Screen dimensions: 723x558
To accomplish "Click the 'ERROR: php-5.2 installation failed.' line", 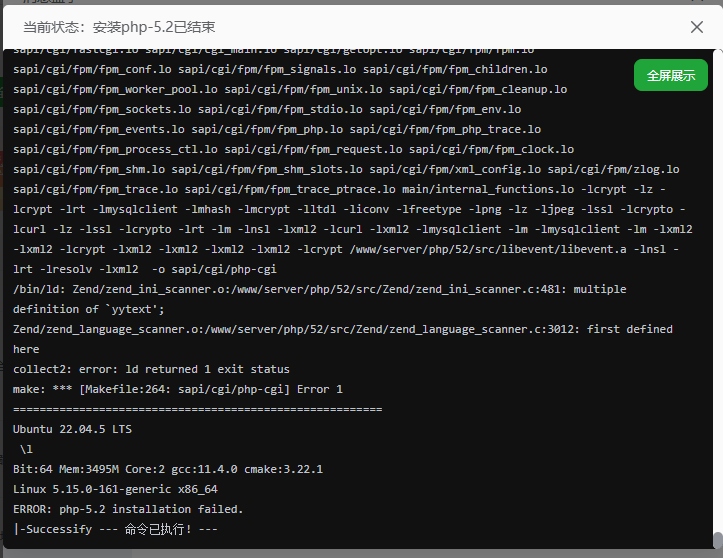I will coord(128,509).
